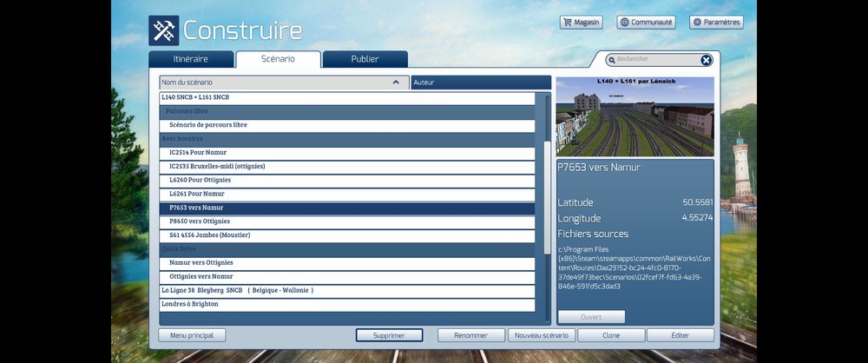Click inside the Rechercher search field
The height and width of the screenshot is (363, 868).
pyautogui.click(x=656, y=59)
